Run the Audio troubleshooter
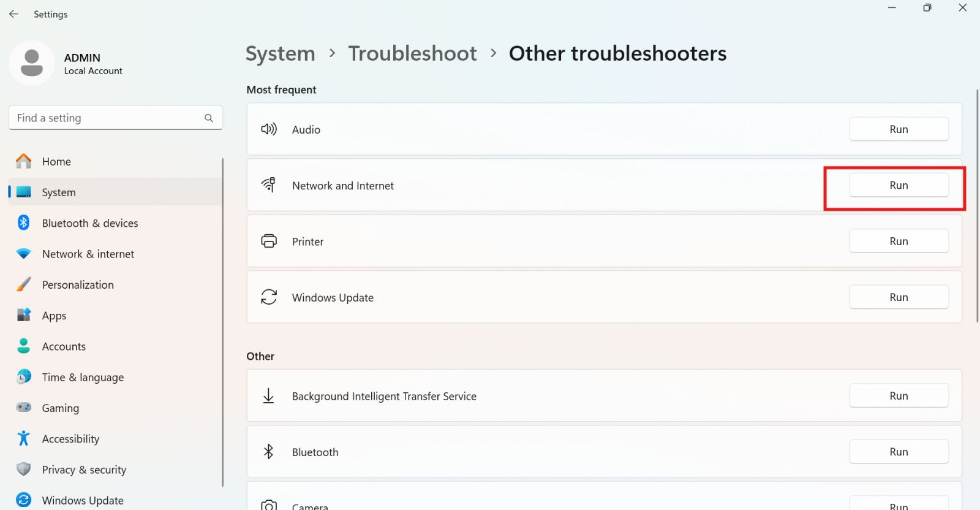The width and height of the screenshot is (980, 510). [899, 129]
